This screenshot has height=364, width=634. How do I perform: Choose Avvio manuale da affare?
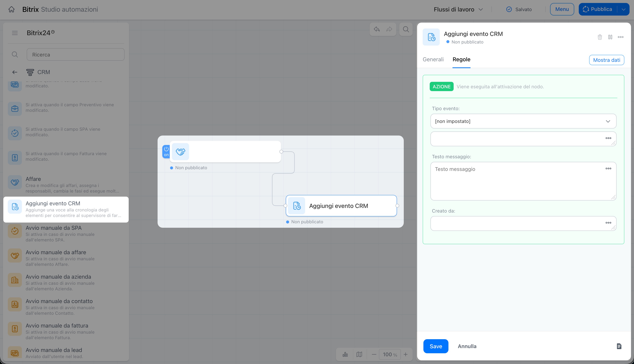pyautogui.click(x=66, y=258)
